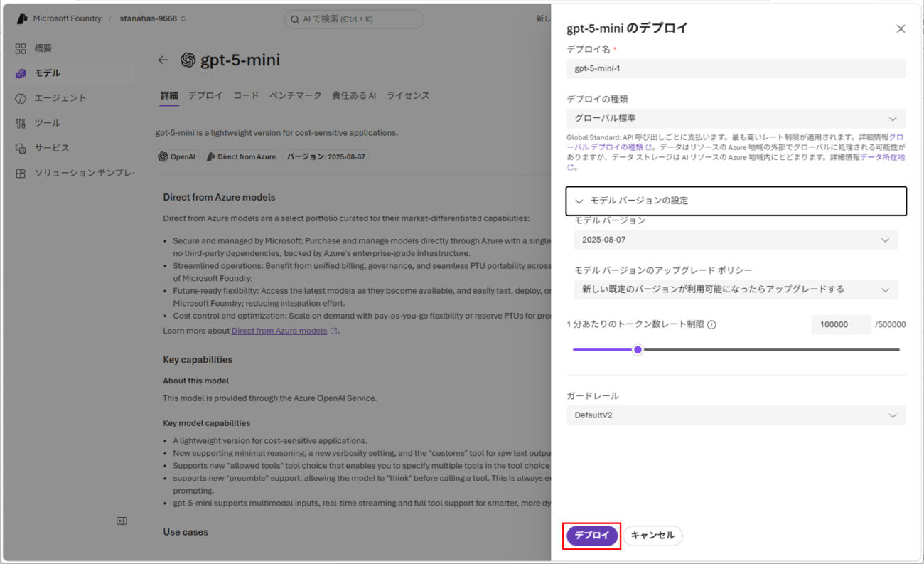Click the token rate limit slider handle

tap(638, 350)
